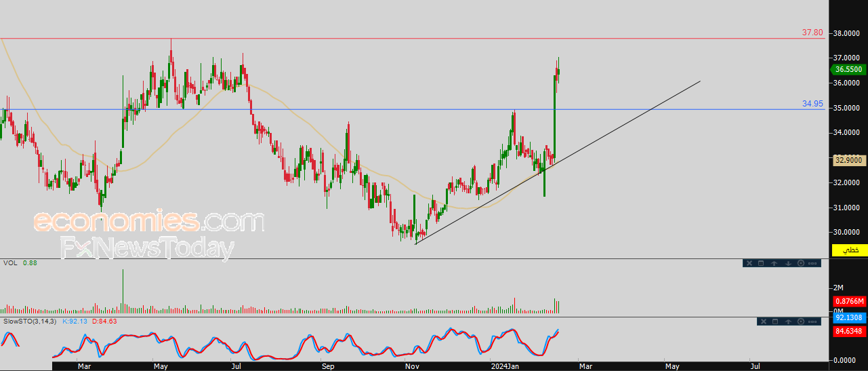Select the red 37.80 resistance line label
This screenshot has width=868, height=371.
coord(812,33)
